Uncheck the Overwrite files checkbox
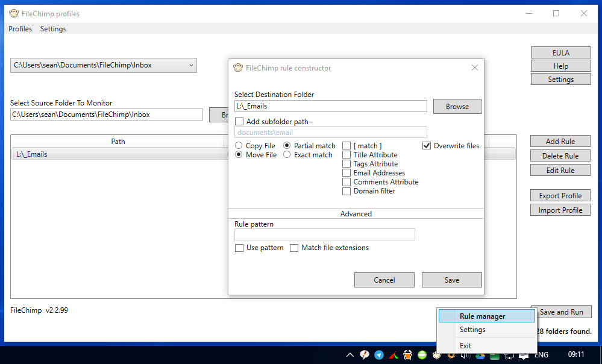The image size is (602, 364). point(427,145)
